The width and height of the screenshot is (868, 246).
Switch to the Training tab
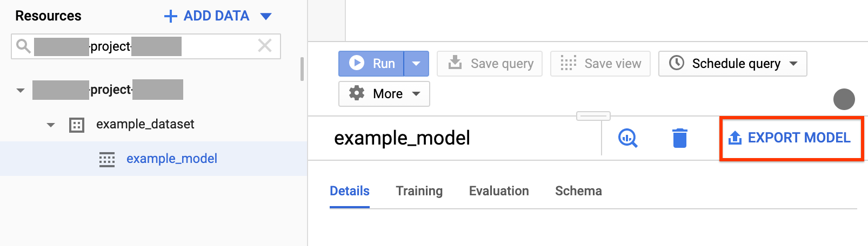click(x=419, y=191)
